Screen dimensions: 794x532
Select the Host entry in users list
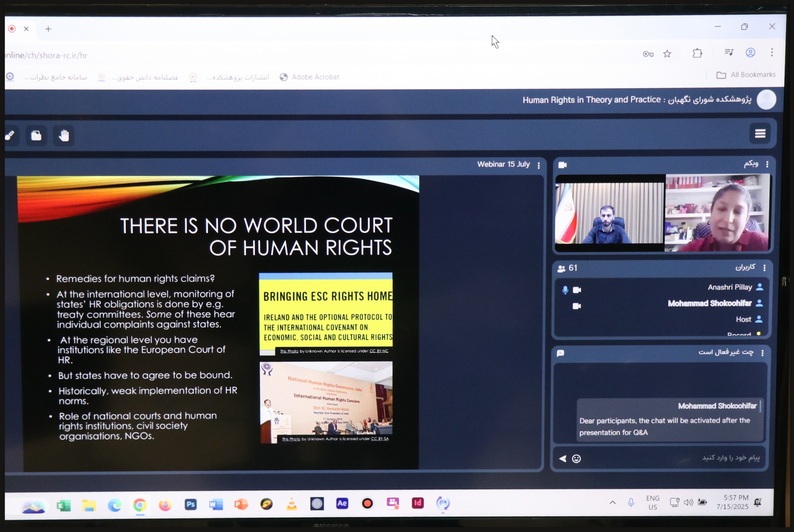pos(743,319)
